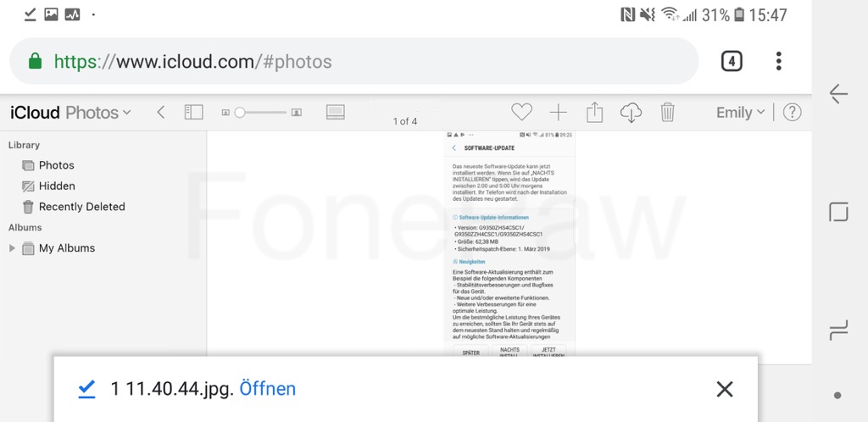Open the Emily account dropdown
This screenshot has width=868, height=422.
(740, 113)
